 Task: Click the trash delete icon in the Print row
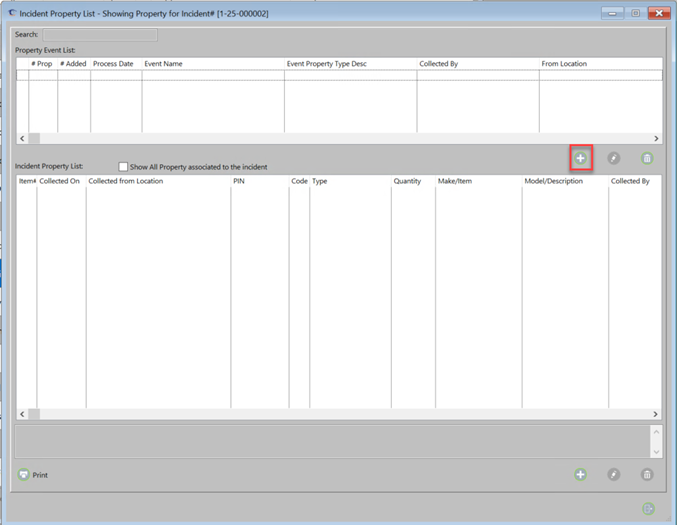pos(647,475)
